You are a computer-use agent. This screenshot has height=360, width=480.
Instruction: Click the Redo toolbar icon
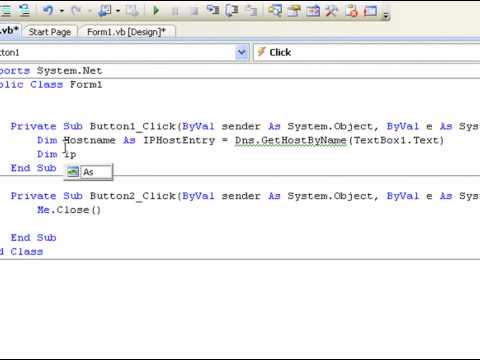pyautogui.click(x=77, y=11)
